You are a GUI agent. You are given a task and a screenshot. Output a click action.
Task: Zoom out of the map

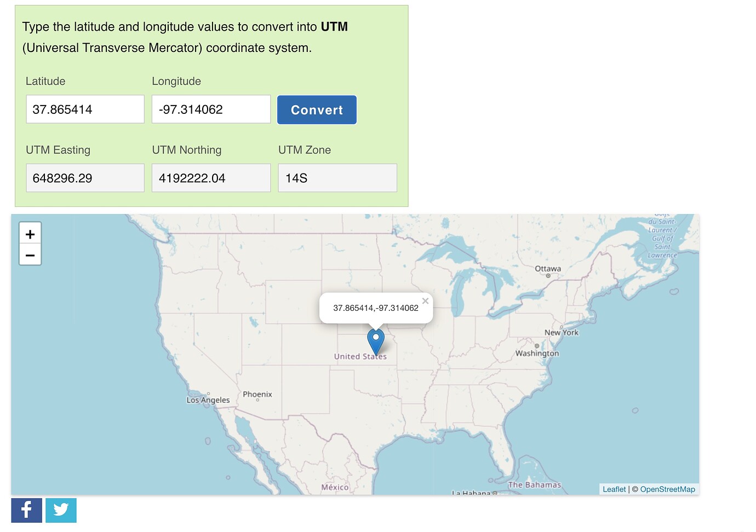click(30, 255)
